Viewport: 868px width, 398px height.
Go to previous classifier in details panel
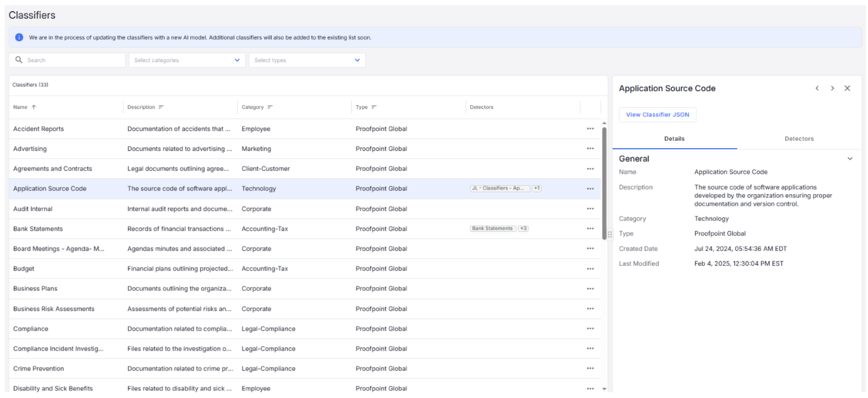(817, 88)
